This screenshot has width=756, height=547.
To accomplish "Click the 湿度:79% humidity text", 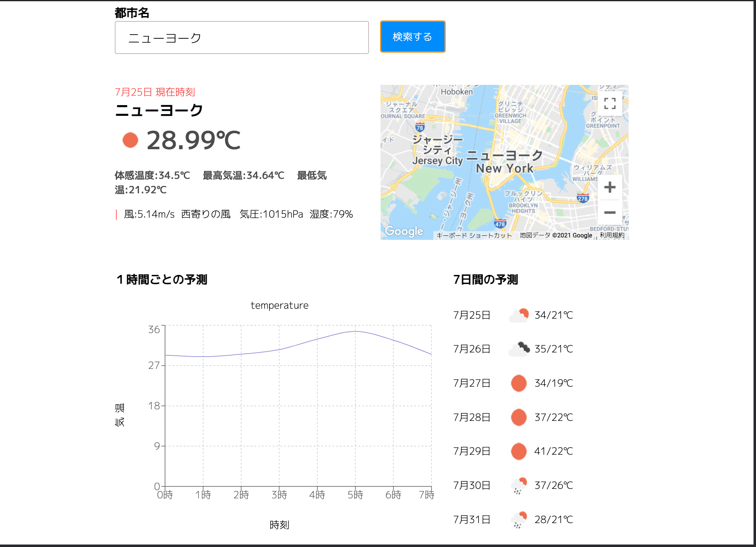I will point(331,214).
